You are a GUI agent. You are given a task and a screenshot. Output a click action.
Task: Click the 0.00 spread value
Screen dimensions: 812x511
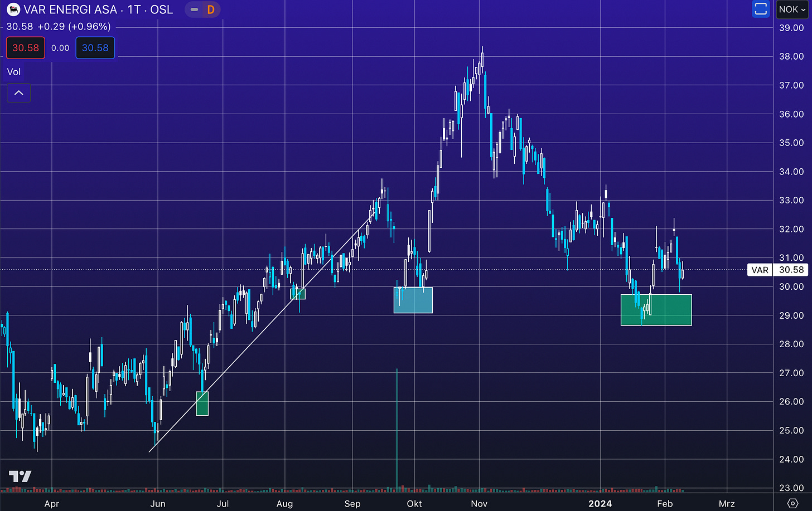click(60, 48)
